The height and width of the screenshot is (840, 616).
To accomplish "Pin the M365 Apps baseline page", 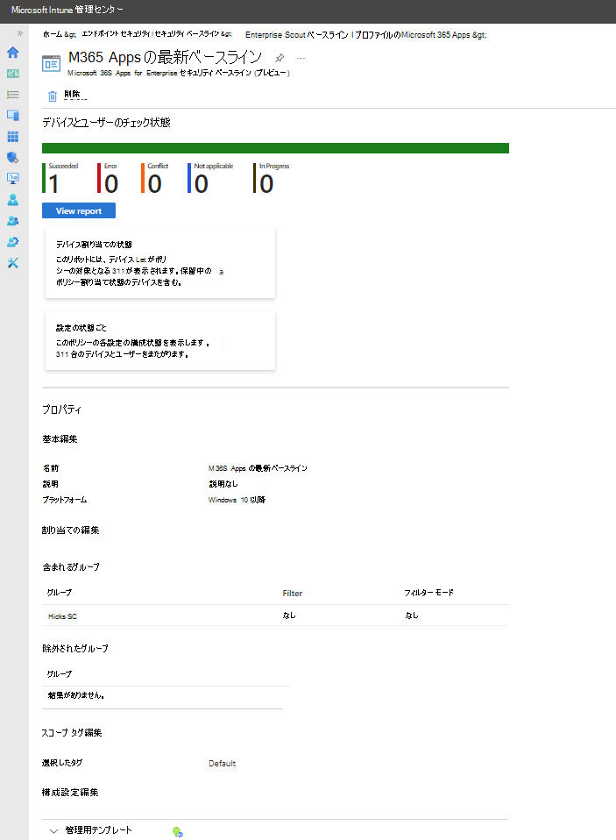I will pyautogui.click(x=280, y=58).
